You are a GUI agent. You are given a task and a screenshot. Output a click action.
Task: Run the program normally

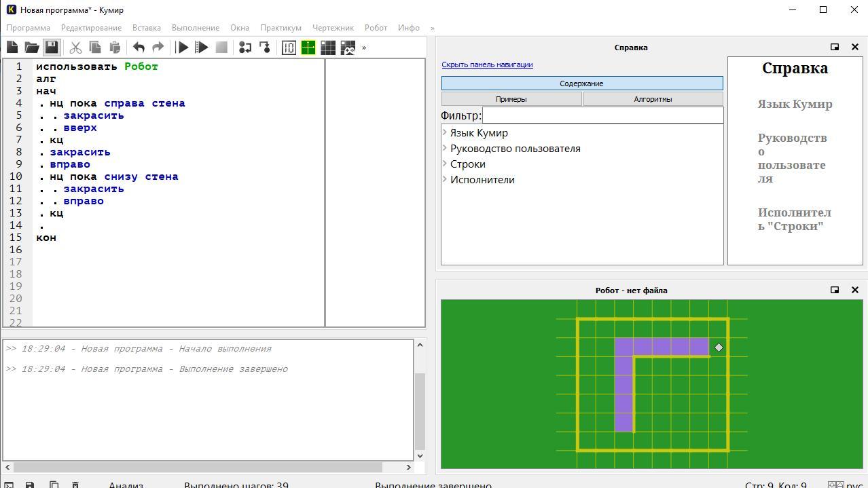(x=182, y=48)
